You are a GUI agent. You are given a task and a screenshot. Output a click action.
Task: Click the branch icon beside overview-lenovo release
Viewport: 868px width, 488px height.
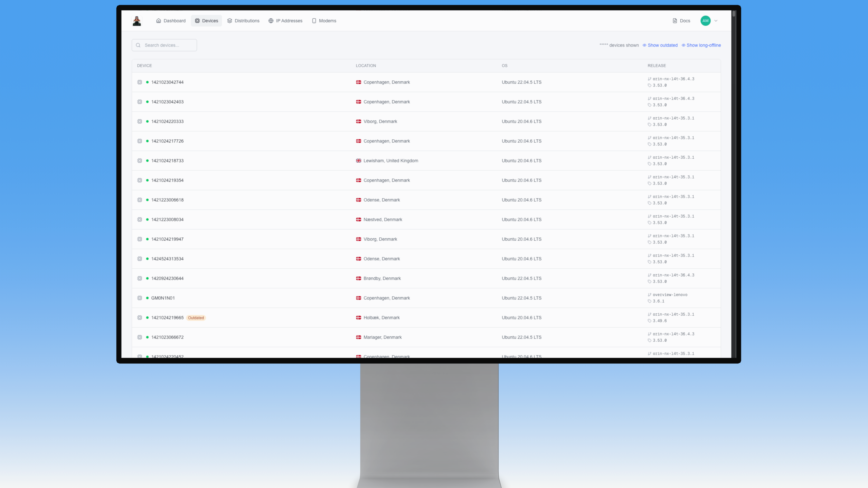[649, 295]
